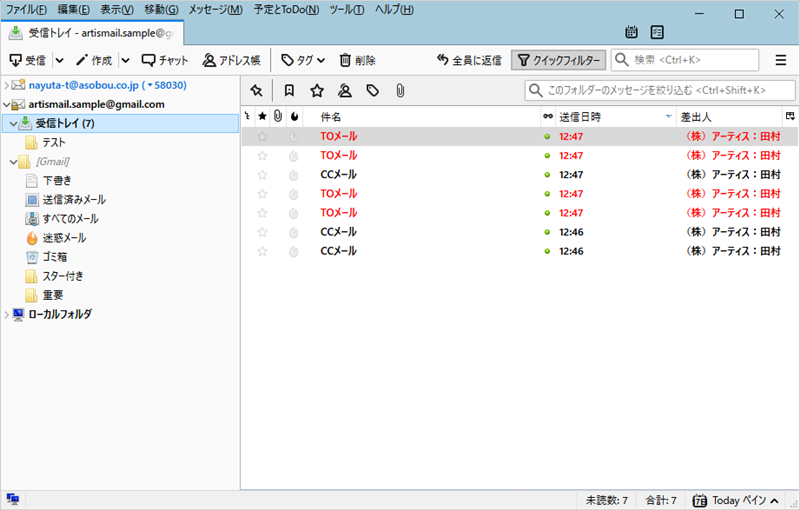Open the ツール menu
The width and height of the screenshot is (800, 510).
(347, 10)
